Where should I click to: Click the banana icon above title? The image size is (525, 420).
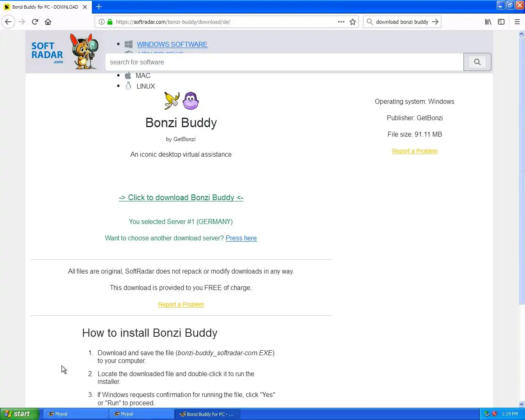point(172,101)
